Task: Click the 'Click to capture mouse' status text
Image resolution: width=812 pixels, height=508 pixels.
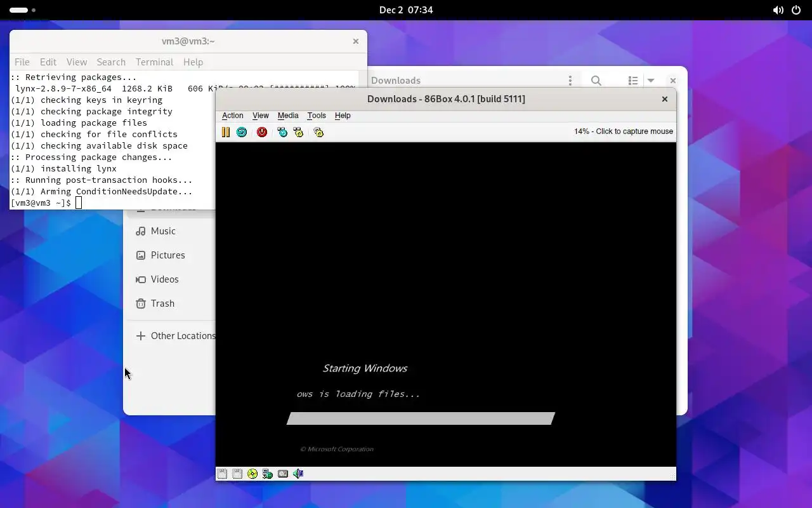Action: [634, 131]
